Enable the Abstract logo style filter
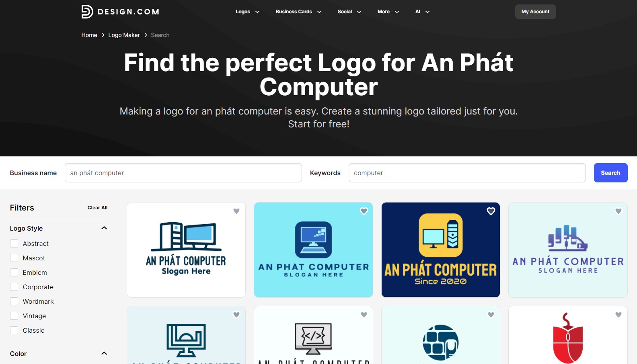This screenshot has width=637, height=364. (x=14, y=243)
